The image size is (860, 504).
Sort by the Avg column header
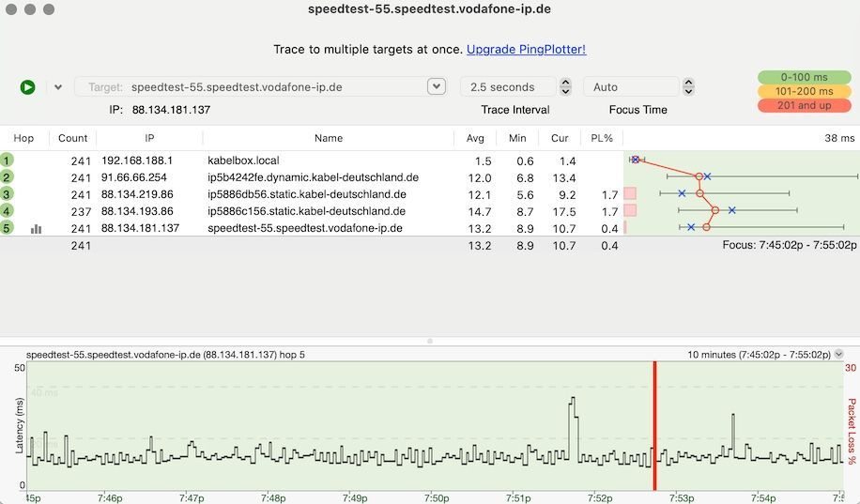[475, 138]
